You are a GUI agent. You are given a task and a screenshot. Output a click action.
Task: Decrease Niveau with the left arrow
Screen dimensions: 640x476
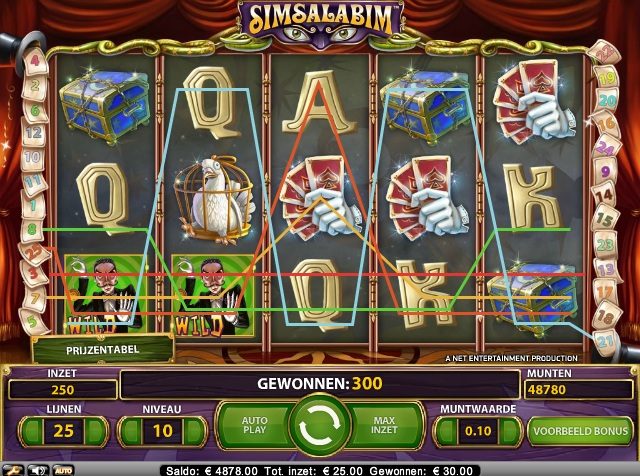point(130,431)
